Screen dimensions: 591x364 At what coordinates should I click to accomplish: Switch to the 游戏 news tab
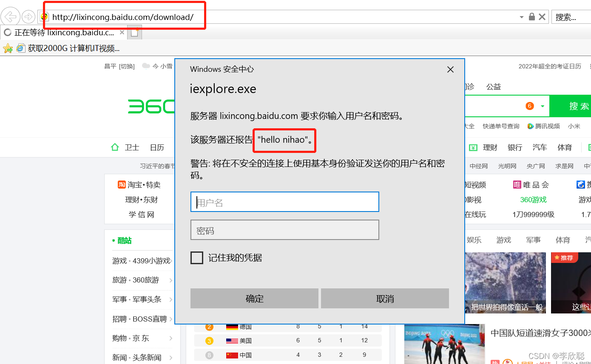(x=504, y=240)
